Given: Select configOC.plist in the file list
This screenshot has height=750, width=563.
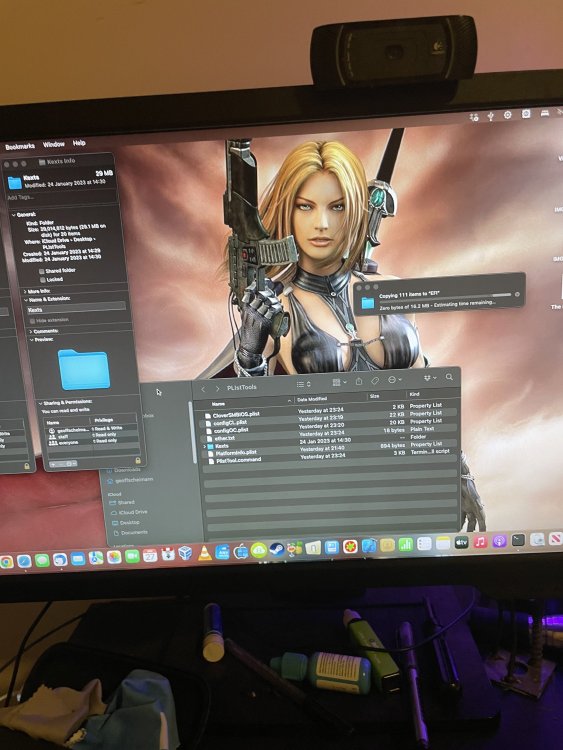Looking at the screenshot, I should (x=231, y=430).
